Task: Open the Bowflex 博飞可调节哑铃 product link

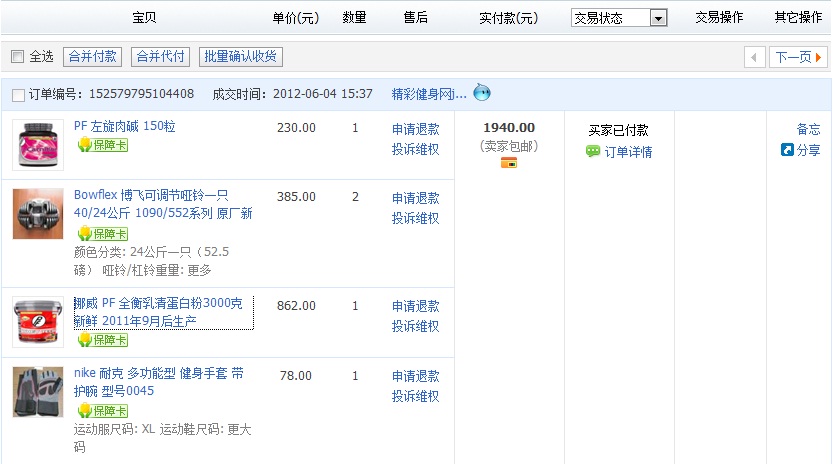Action: 163,204
